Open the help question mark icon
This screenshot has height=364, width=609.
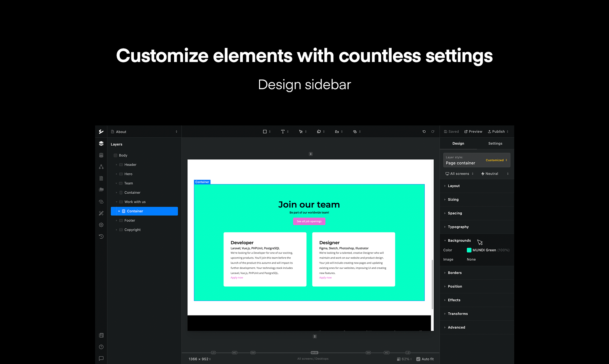tap(101, 347)
